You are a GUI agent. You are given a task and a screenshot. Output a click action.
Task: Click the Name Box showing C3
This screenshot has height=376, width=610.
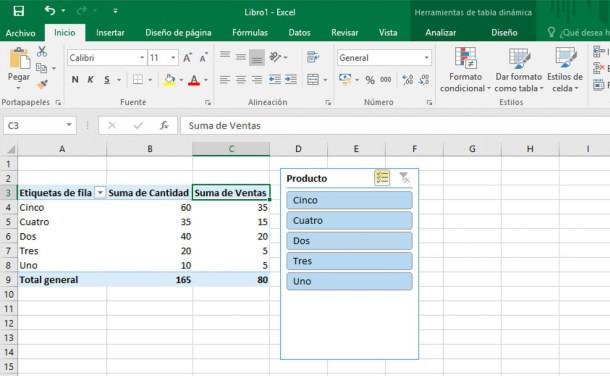39,126
